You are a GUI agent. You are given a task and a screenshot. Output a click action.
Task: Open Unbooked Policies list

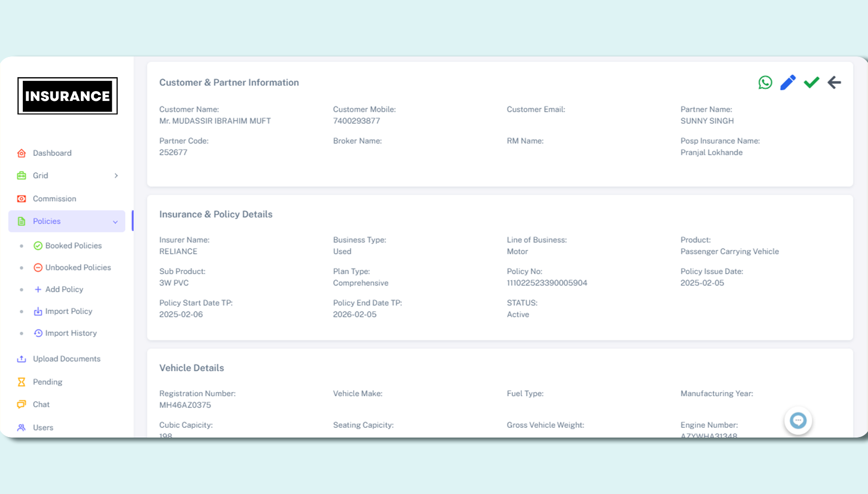click(x=78, y=268)
